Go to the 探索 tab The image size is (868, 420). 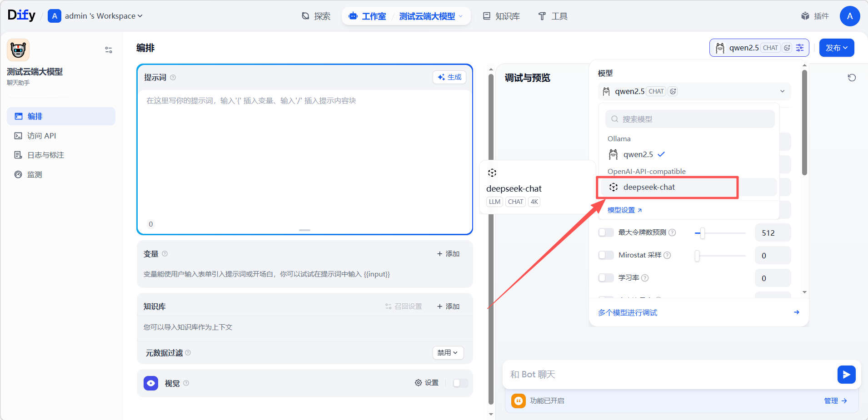coord(316,16)
